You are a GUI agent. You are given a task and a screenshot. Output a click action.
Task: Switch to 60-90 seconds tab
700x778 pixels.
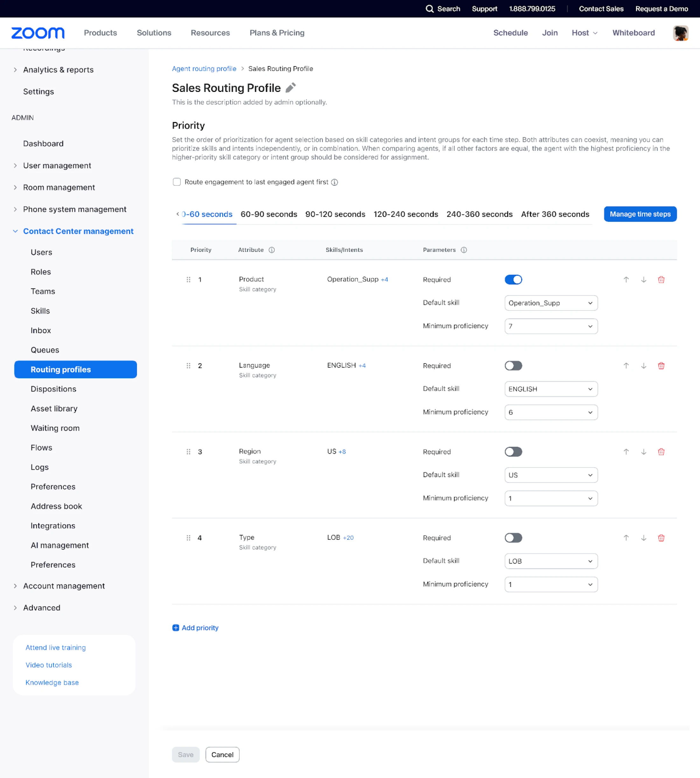269,214
